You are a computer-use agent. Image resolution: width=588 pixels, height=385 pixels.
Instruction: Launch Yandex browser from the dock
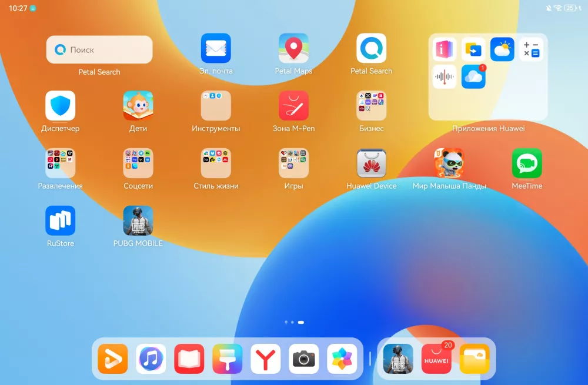[266, 359]
